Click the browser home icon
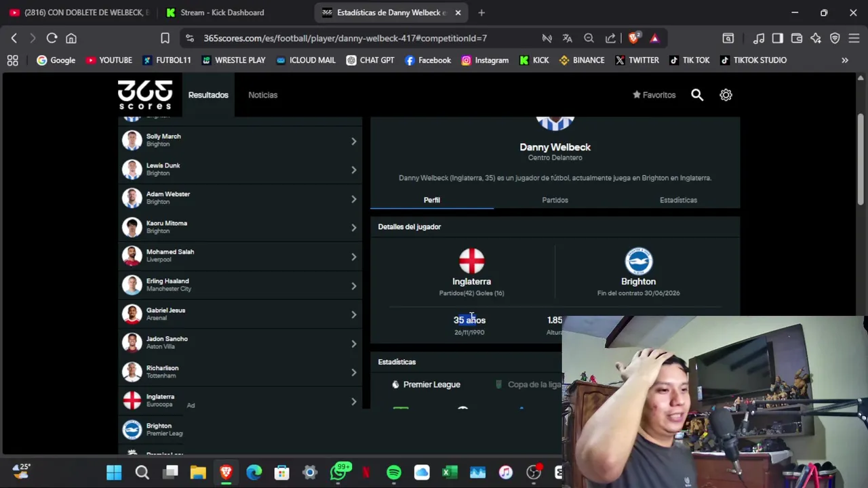 click(71, 38)
